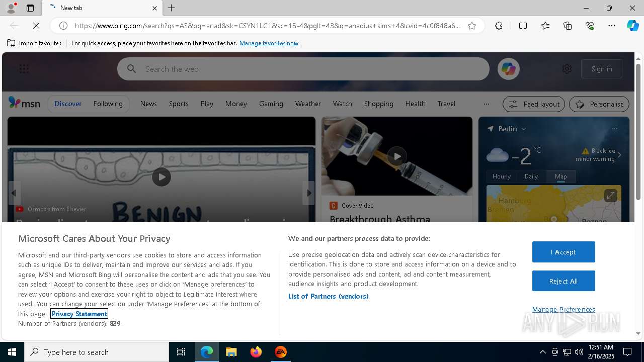Open the Sports category
Viewport: 644px width, 362px height.
[179, 104]
